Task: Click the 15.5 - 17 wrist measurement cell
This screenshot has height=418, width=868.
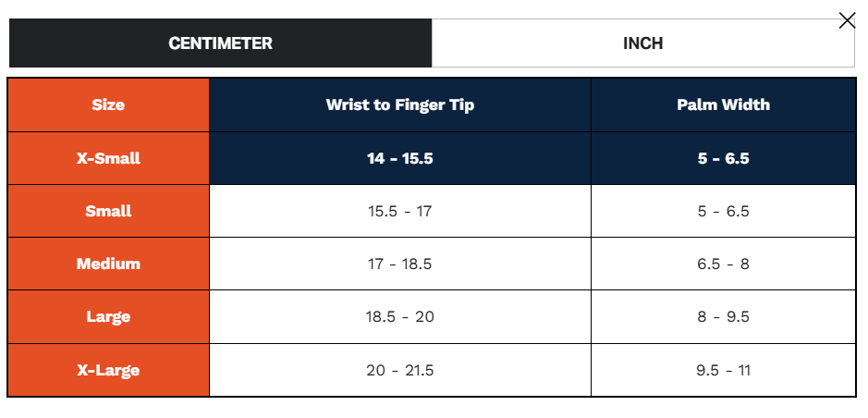Action: pyautogui.click(x=399, y=211)
